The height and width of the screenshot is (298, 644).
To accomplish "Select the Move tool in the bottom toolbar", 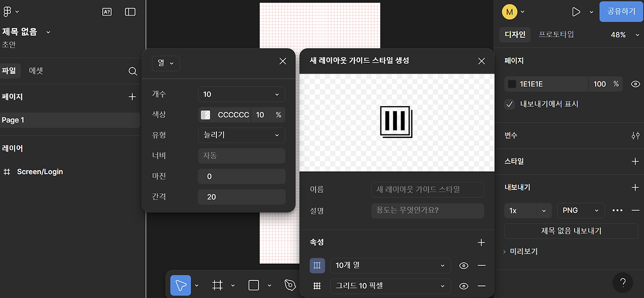I will point(180,285).
